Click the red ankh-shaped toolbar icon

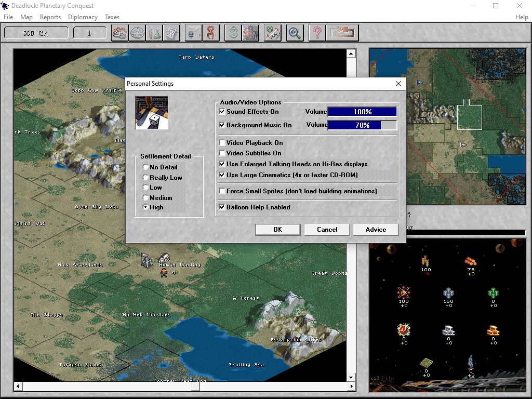point(211,33)
